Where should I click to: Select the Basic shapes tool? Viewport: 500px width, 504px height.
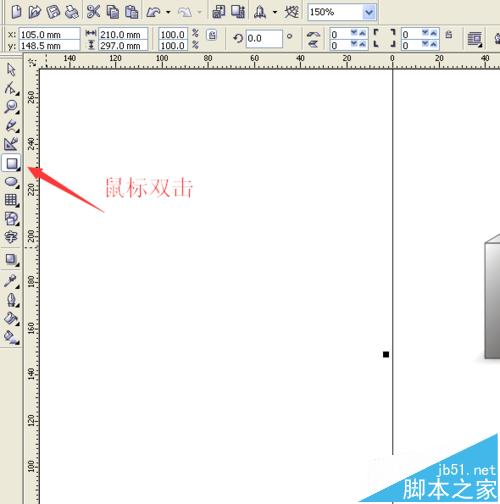(11, 219)
